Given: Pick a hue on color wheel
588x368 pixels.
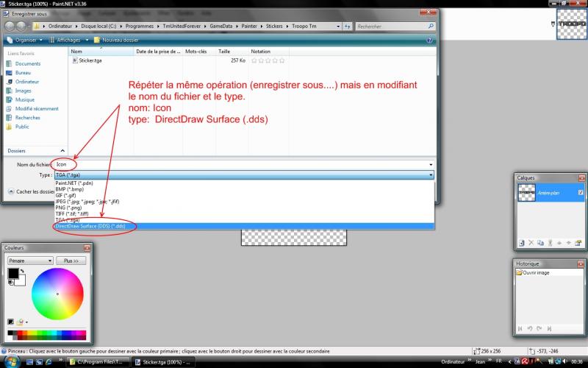Looking at the screenshot, I should (x=57, y=294).
